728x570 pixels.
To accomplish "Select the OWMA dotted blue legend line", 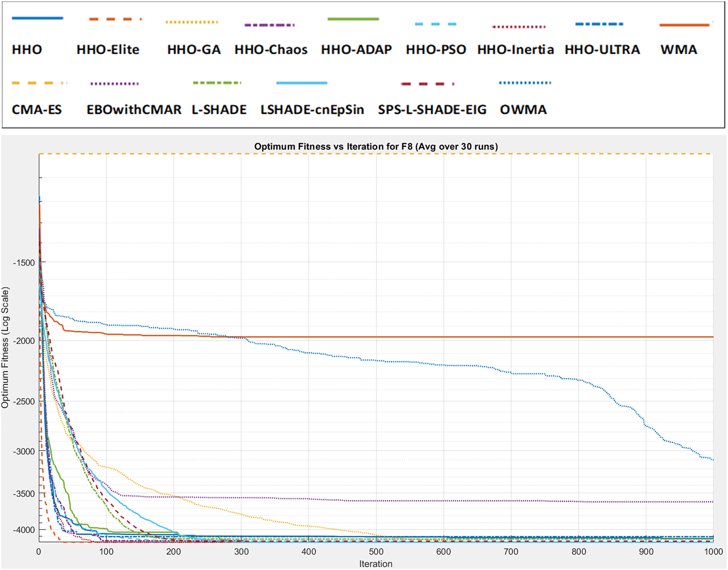I will pyautogui.click(x=525, y=83).
